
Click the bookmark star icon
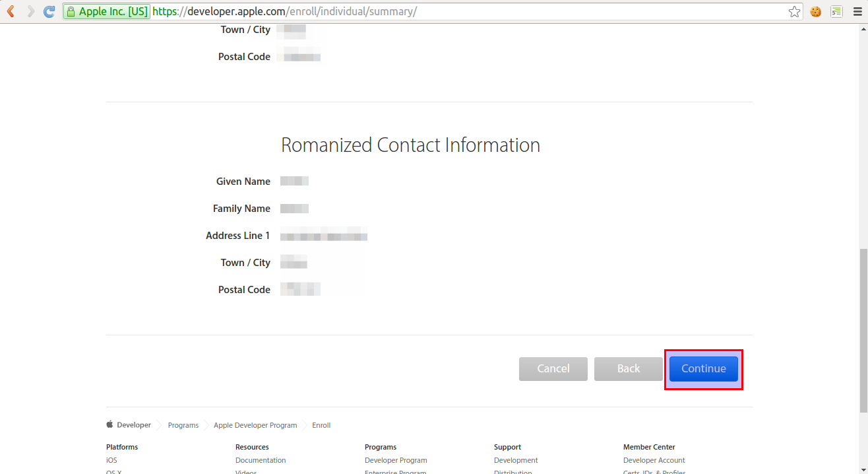(x=794, y=11)
